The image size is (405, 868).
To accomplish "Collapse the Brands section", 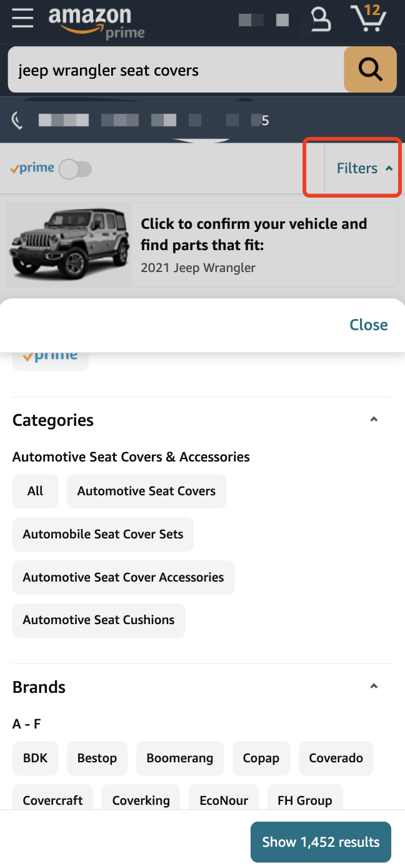I will click(x=374, y=687).
